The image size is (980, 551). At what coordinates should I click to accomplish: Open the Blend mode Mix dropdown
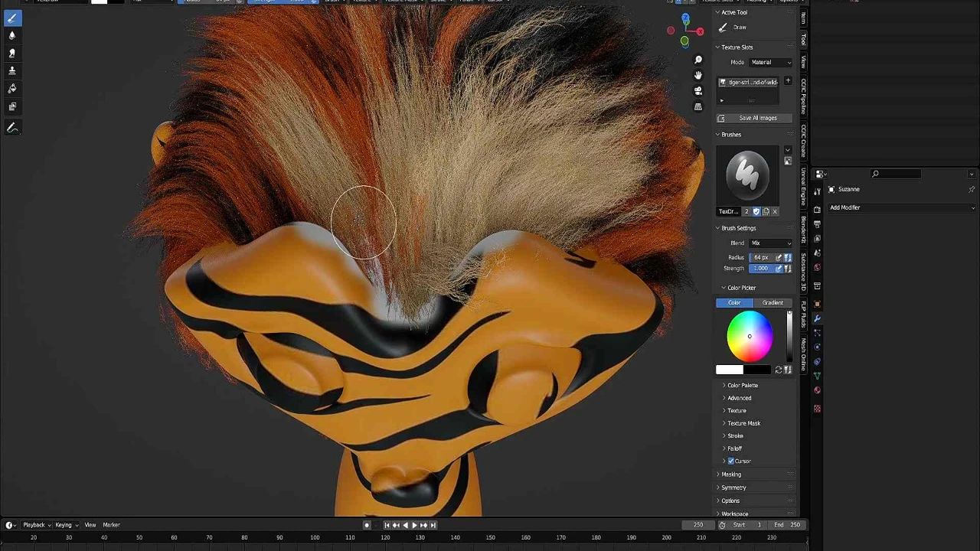(x=770, y=243)
